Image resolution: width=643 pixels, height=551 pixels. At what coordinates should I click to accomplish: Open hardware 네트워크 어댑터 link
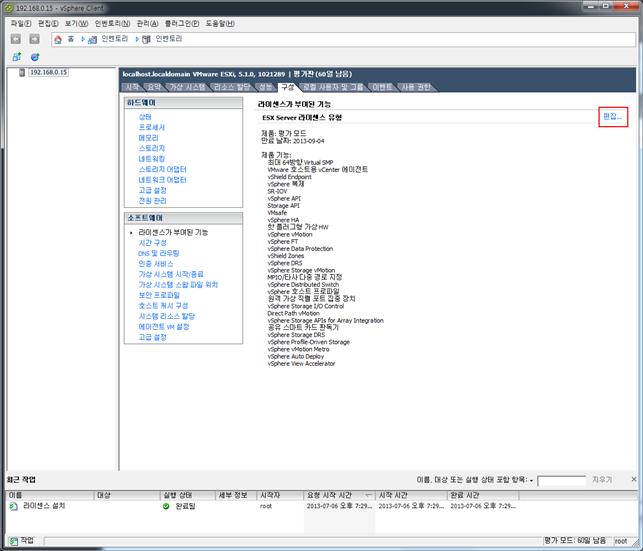coord(162,180)
